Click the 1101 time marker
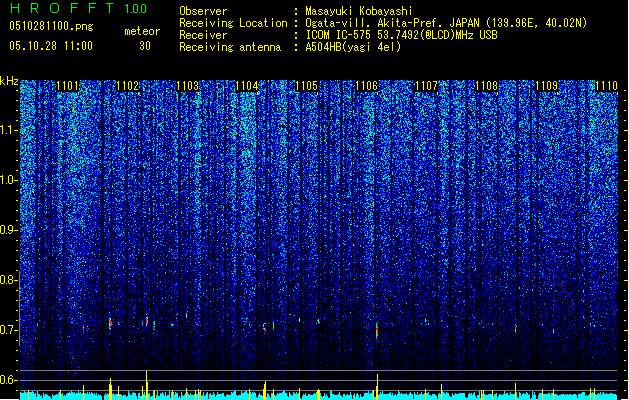 [67, 86]
